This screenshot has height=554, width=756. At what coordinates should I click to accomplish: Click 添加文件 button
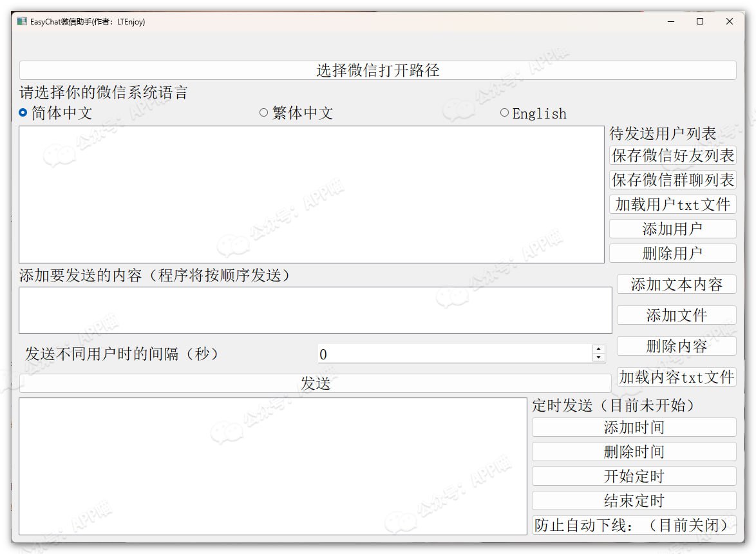676,316
